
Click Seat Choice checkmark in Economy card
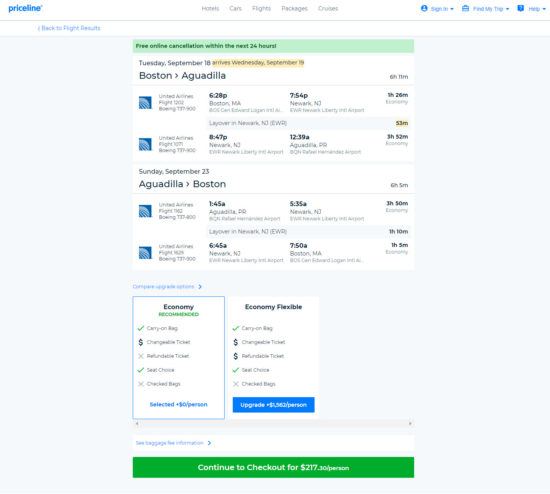point(141,370)
